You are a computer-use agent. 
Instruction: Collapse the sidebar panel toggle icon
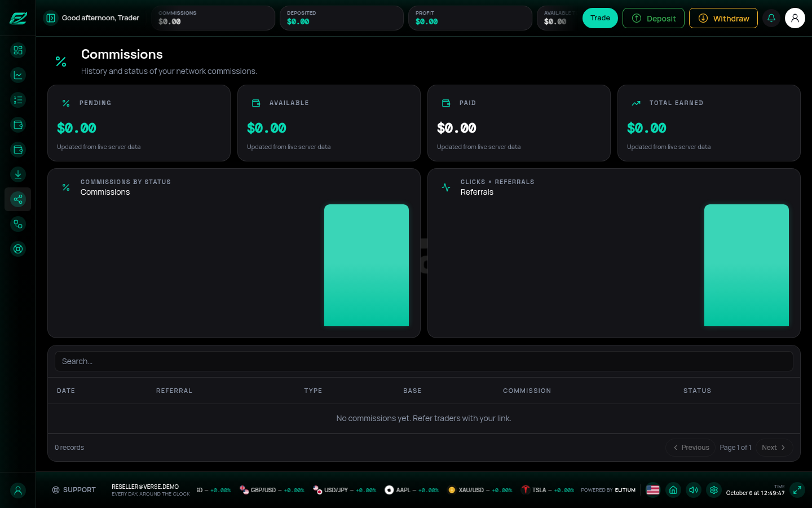point(51,18)
